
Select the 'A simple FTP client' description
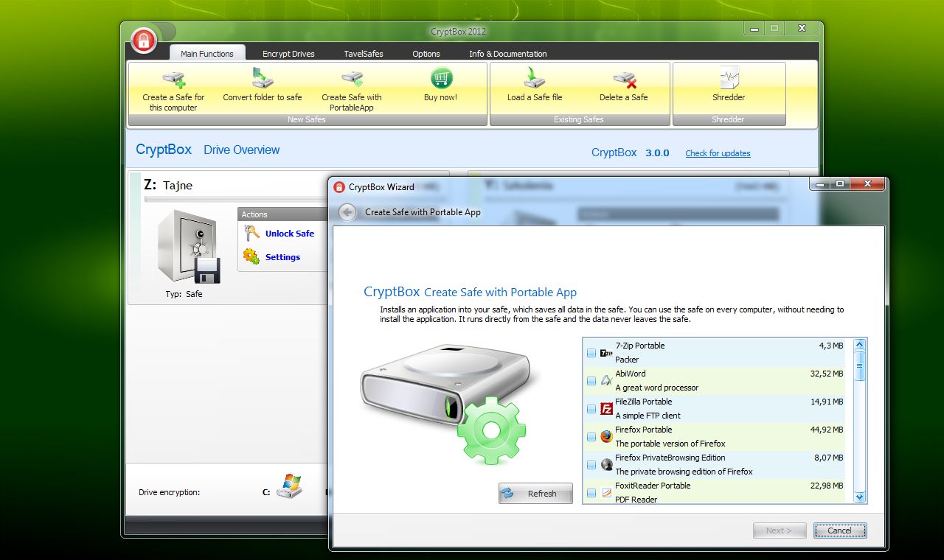coord(648,416)
